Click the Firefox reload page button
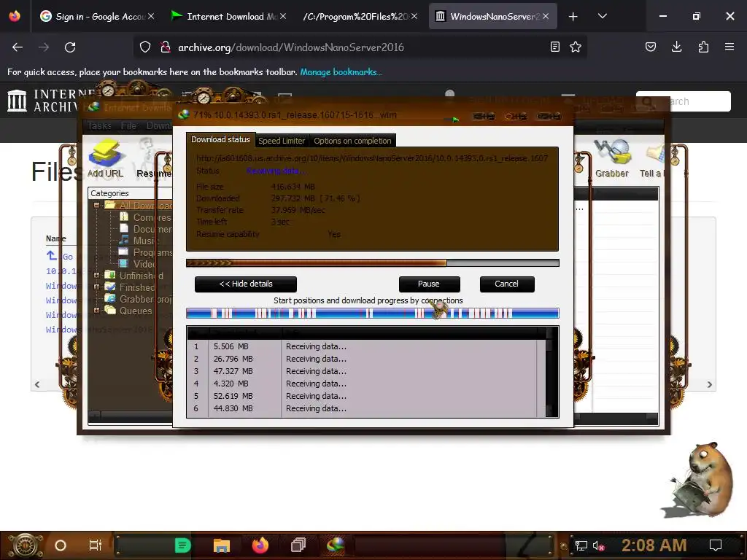Image resolution: width=747 pixels, height=560 pixels. [x=70, y=47]
